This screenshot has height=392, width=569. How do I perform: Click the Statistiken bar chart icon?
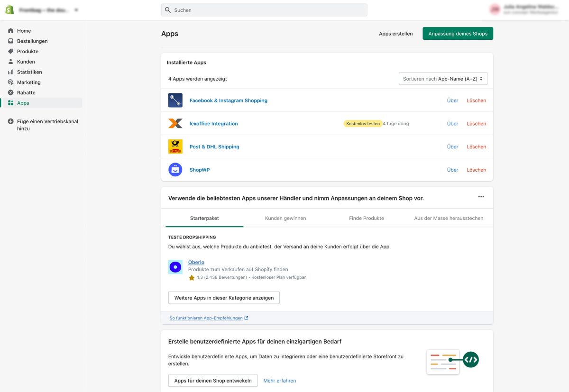(x=11, y=72)
